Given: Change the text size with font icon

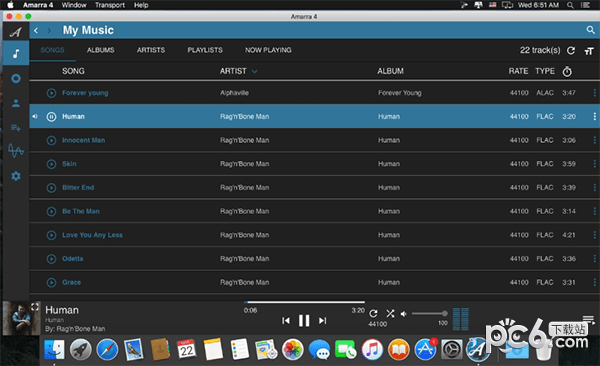Looking at the screenshot, I should tap(589, 51).
